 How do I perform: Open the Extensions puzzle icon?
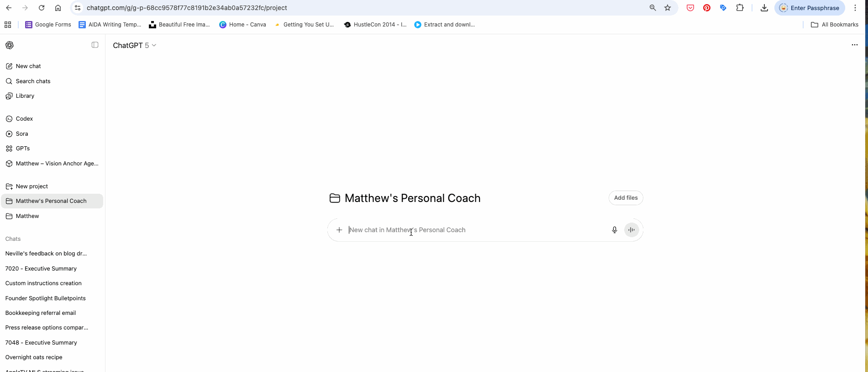[x=740, y=8]
